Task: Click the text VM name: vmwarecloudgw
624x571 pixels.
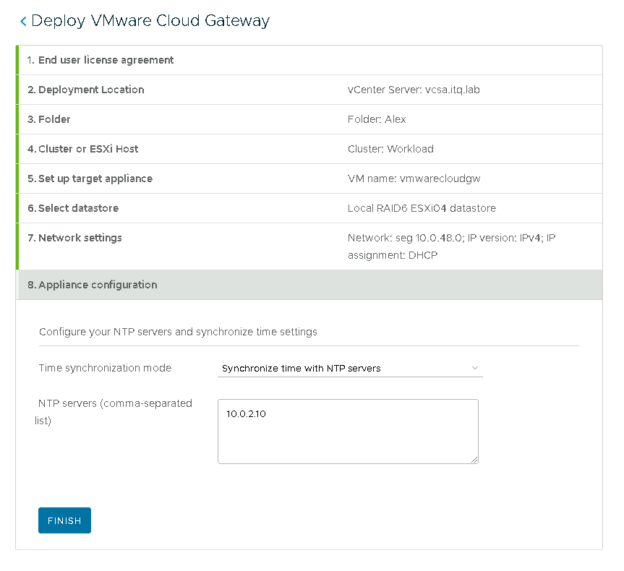Action: (x=414, y=179)
